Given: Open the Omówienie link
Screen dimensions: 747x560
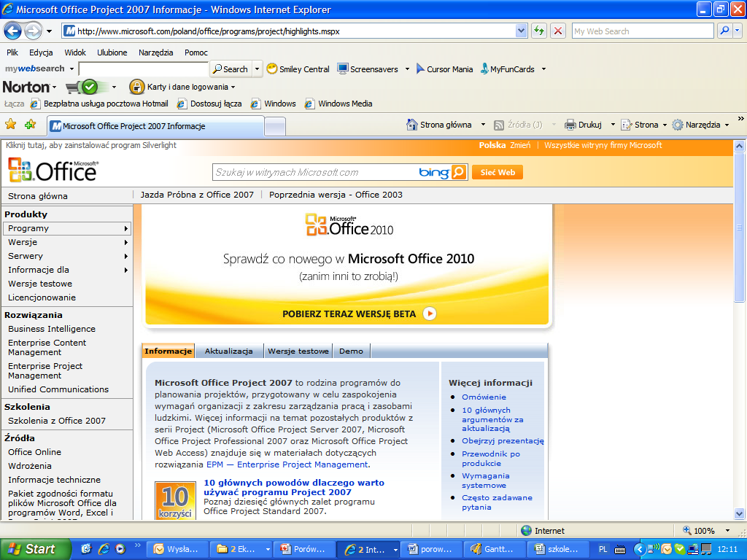Looking at the screenshot, I should pyautogui.click(x=484, y=397).
